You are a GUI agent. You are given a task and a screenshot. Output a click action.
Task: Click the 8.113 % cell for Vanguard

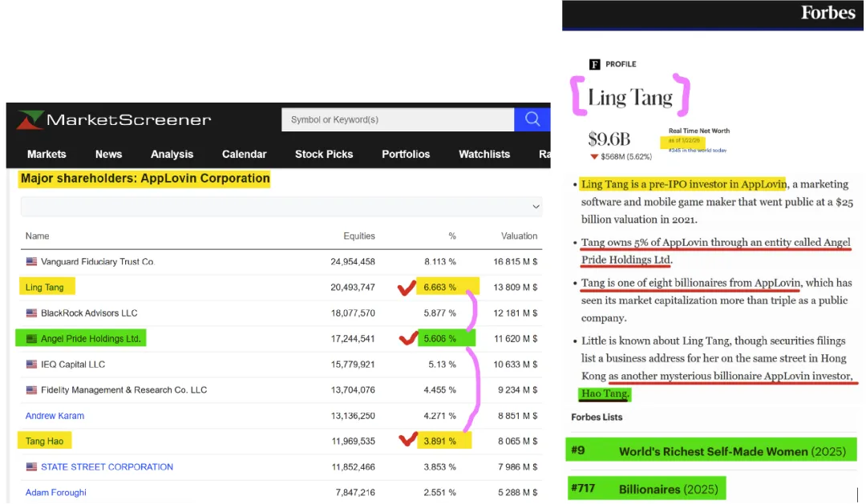[x=439, y=262]
